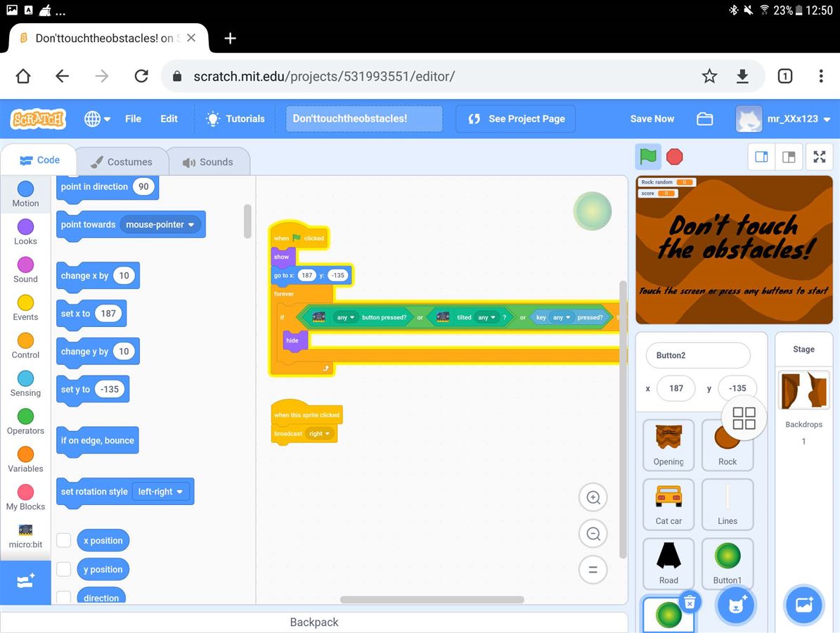This screenshot has width=840, height=633.
Task: Enter full screen stage mode
Action: (x=819, y=157)
